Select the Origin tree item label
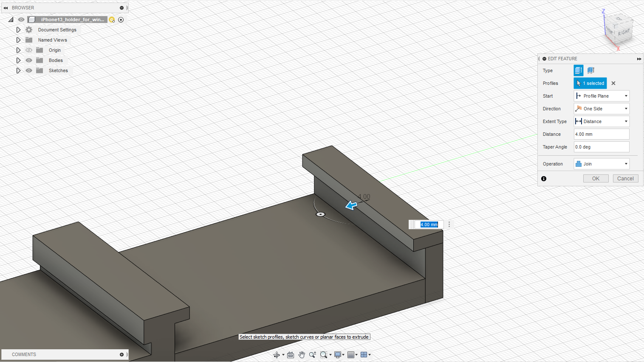This screenshot has width=644, height=362. click(x=55, y=50)
